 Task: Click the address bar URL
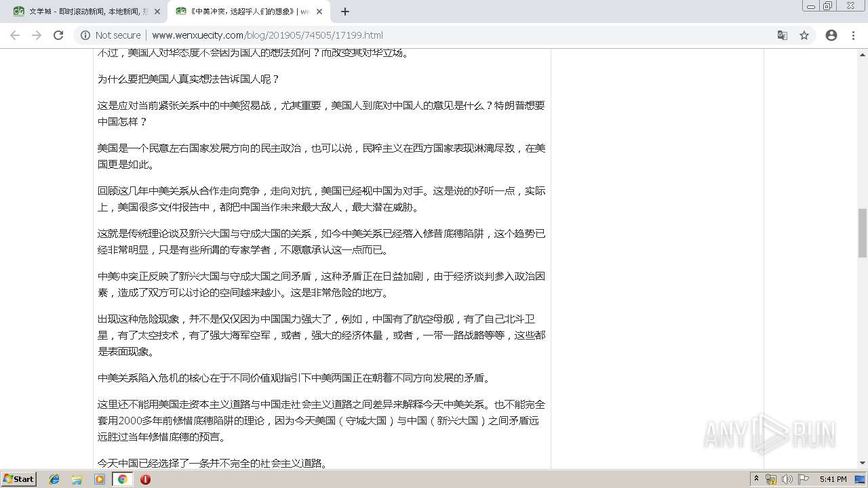click(267, 35)
